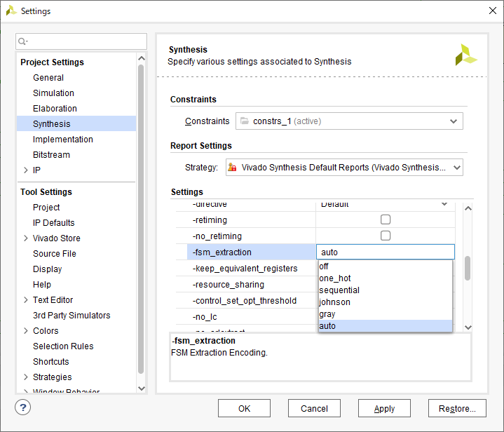Select General in Project Settings
The height and width of the screenshot is (432, 504).
48,78
